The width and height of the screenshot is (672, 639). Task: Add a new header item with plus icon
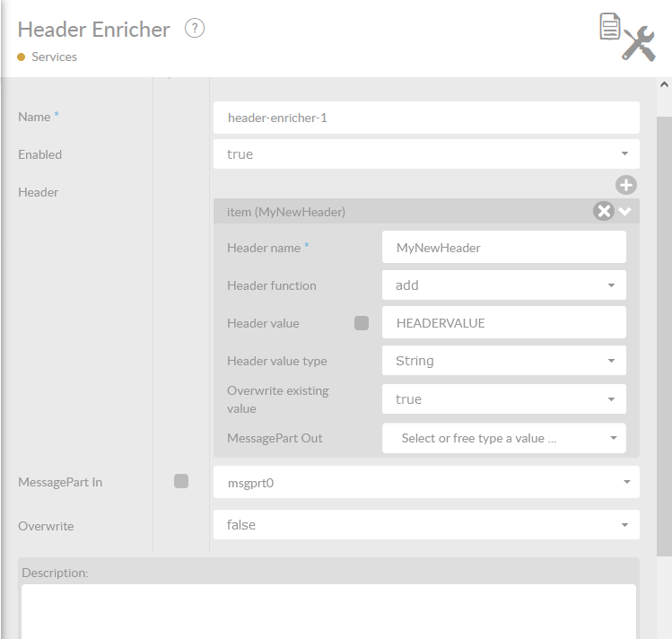tap(625, 185)
